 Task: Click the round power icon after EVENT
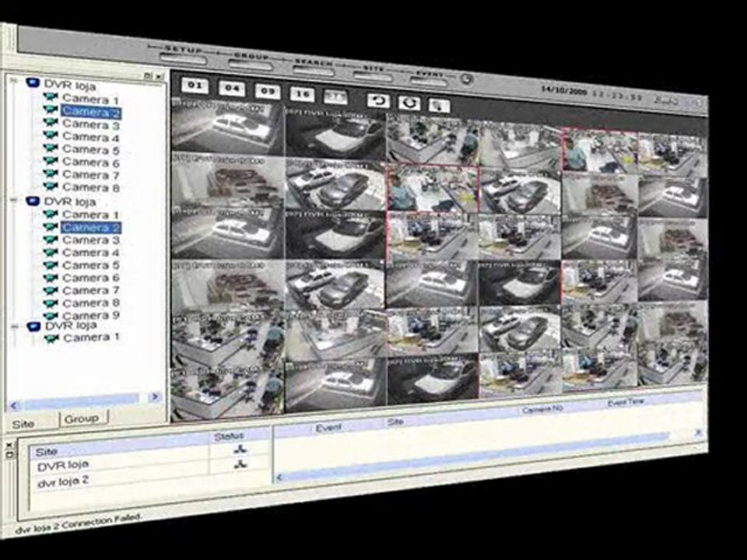point(467,79)
